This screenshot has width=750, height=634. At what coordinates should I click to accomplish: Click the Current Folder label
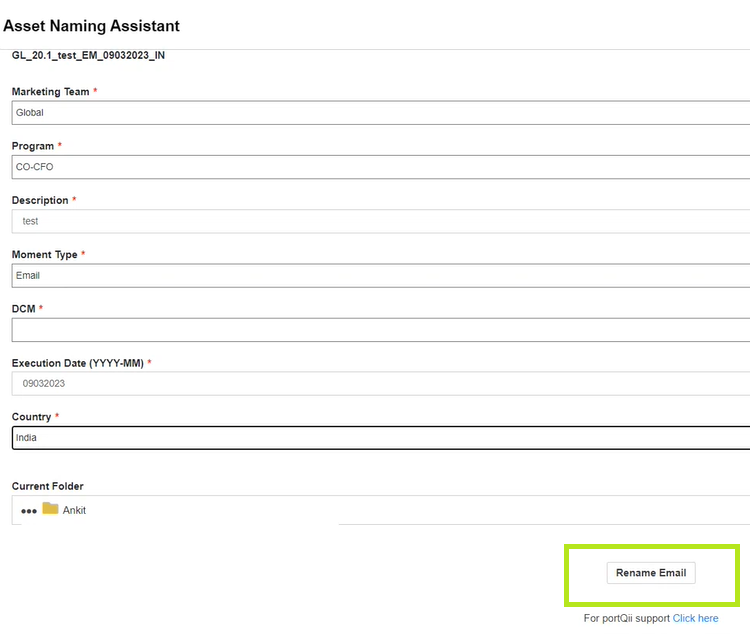tap(47, 486)
